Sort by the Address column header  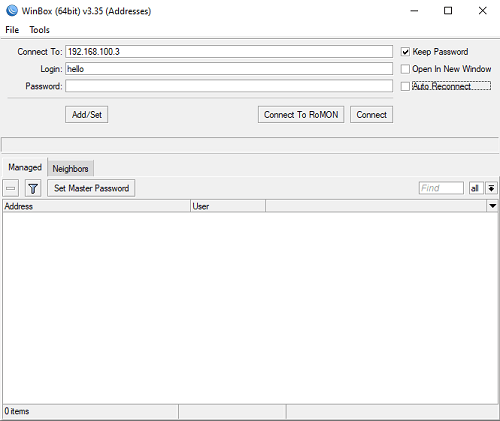click(96, 206)
